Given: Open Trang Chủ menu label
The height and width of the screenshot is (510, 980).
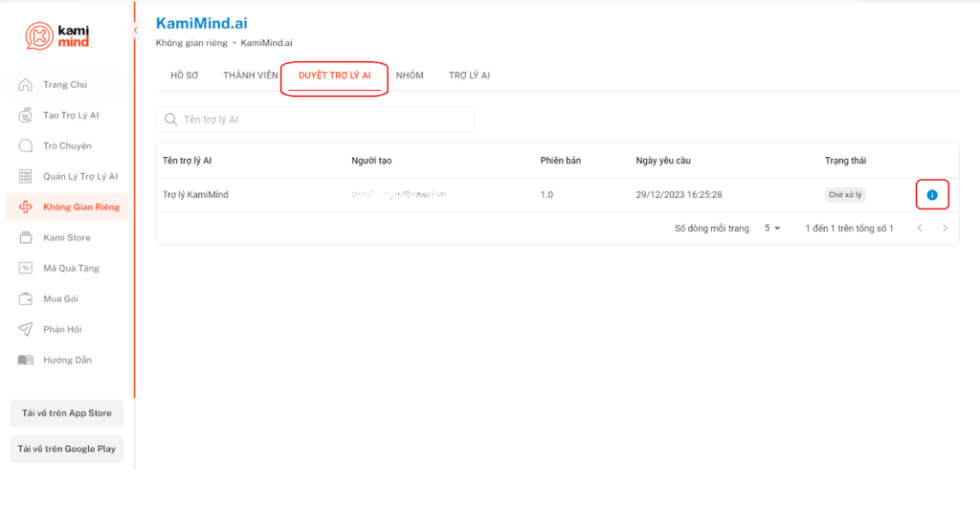Looking at the screenshot, I should [65, 84].
